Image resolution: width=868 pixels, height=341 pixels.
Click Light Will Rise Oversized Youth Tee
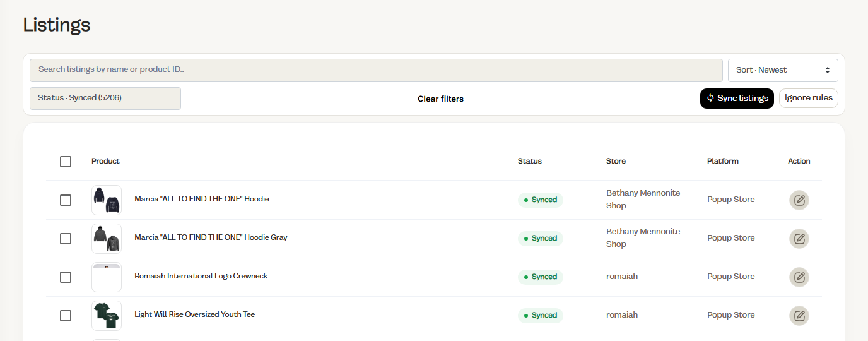tap(195, 314)
